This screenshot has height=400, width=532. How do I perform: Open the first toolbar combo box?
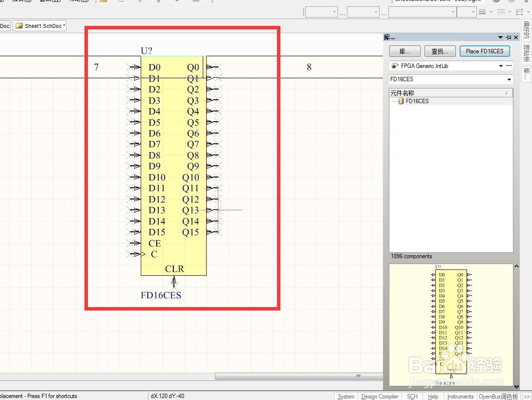[321, 12]
